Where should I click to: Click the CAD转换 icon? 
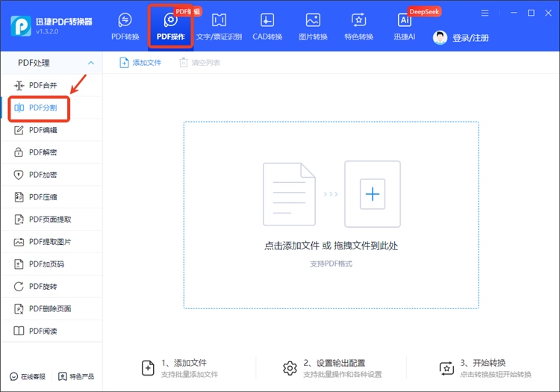(x=267, y=26)
